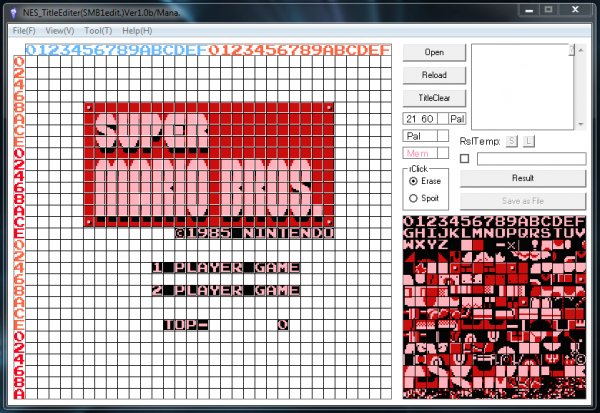Click the application icon in the title bar
This screenshot has width=600, height=413.
(14, 13)
